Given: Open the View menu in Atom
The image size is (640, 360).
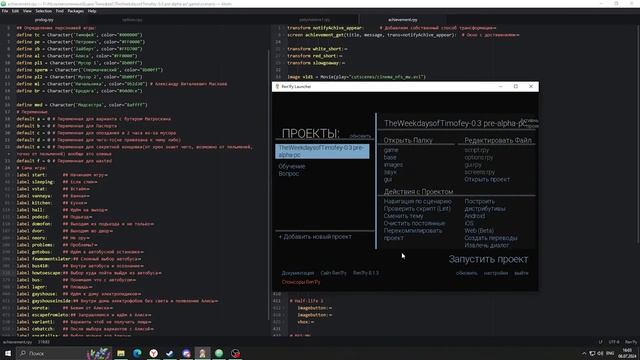Looking at the screenshot, I should pos(27,11).
